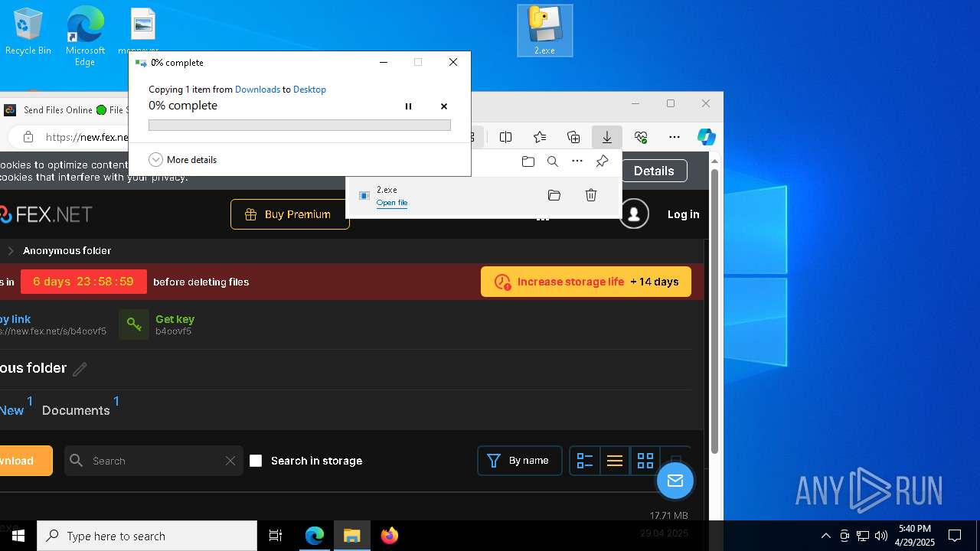Viewport: 980px width, 551px height.
Task: Pin the downloads panel
Action: 603,161
